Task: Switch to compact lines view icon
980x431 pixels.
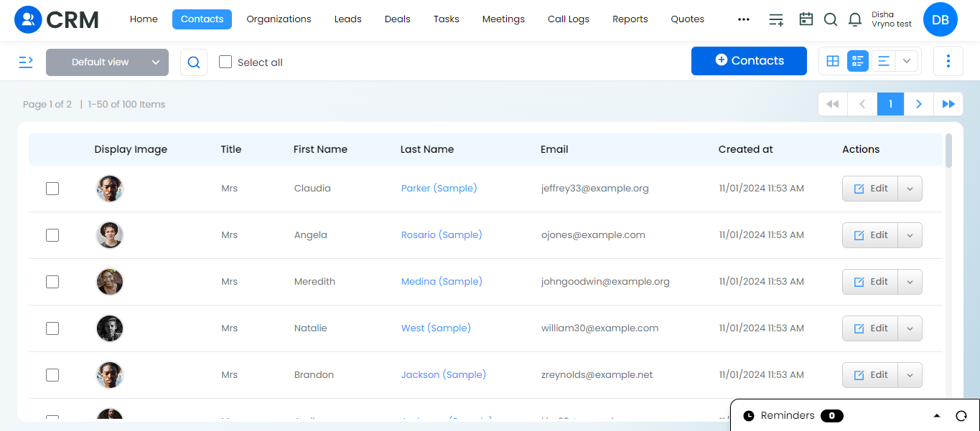Action: point(884,61)
